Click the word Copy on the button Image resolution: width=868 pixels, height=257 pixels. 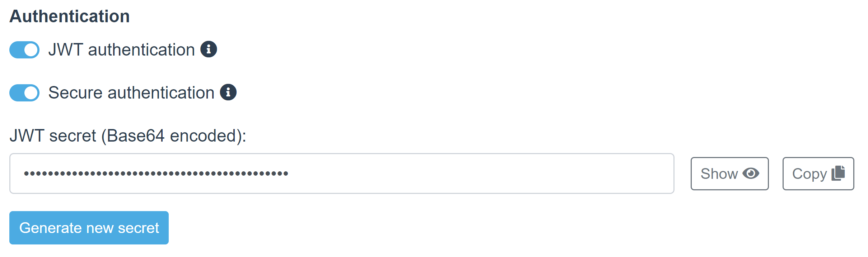(809, 174)
